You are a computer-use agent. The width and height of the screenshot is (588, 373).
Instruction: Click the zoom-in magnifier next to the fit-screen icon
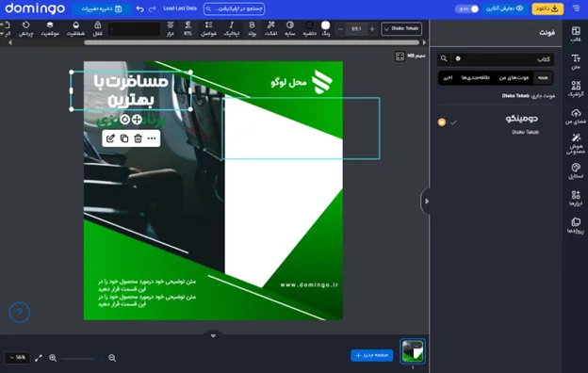[x=53, y=358]
